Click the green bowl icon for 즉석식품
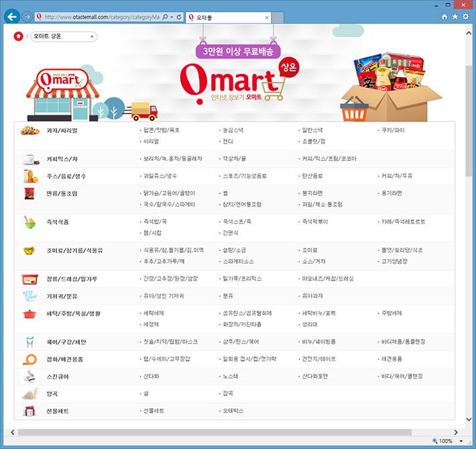The width and height of the screenshot is (476, 449). point(29,222)
